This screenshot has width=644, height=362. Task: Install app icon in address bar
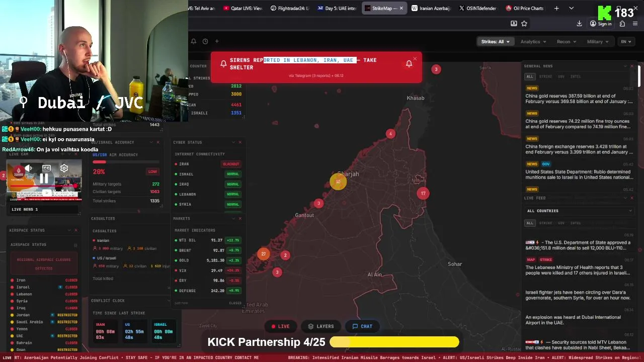pyautogui.click(x=514, y=24)
